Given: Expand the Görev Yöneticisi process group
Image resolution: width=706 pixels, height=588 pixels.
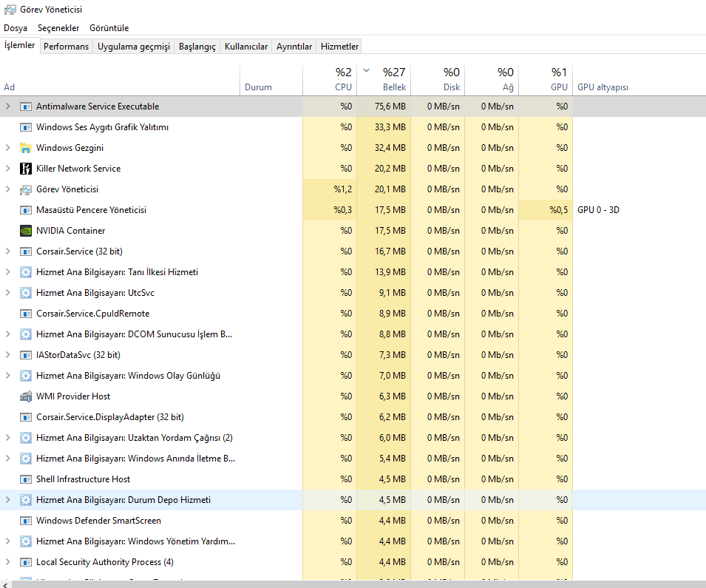Looking at the screenshot, I should point(7,189).
